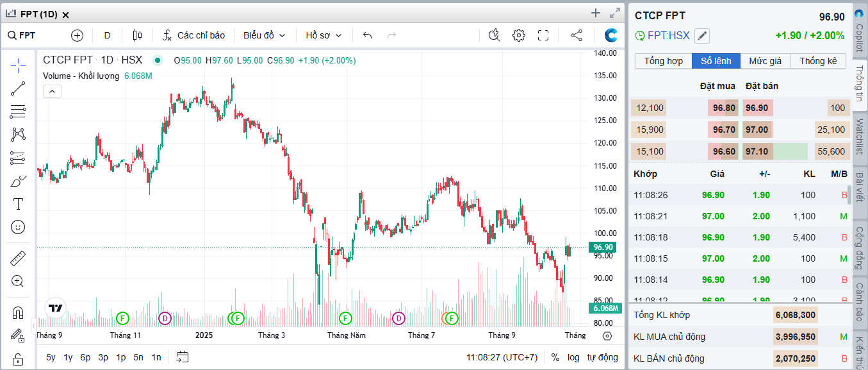Open the Cảnh báo side tab
Image resolution: width=868 pixels, height=370 pixels.
860,303
